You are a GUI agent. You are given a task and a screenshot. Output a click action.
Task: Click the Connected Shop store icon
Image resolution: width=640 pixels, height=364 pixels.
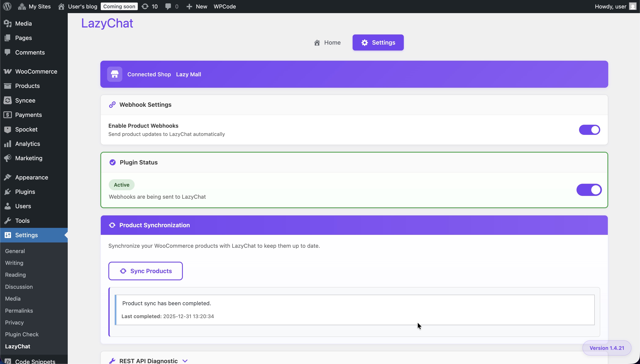tap(115, 74)
